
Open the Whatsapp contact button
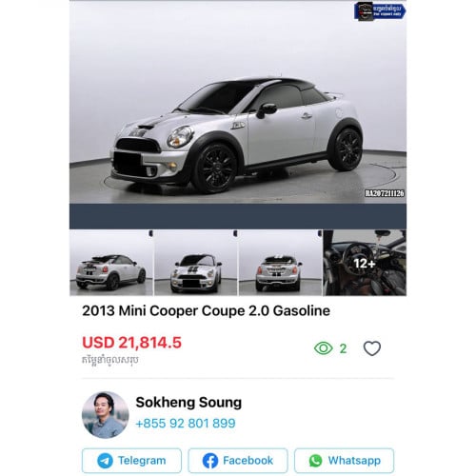pos(345,461)
